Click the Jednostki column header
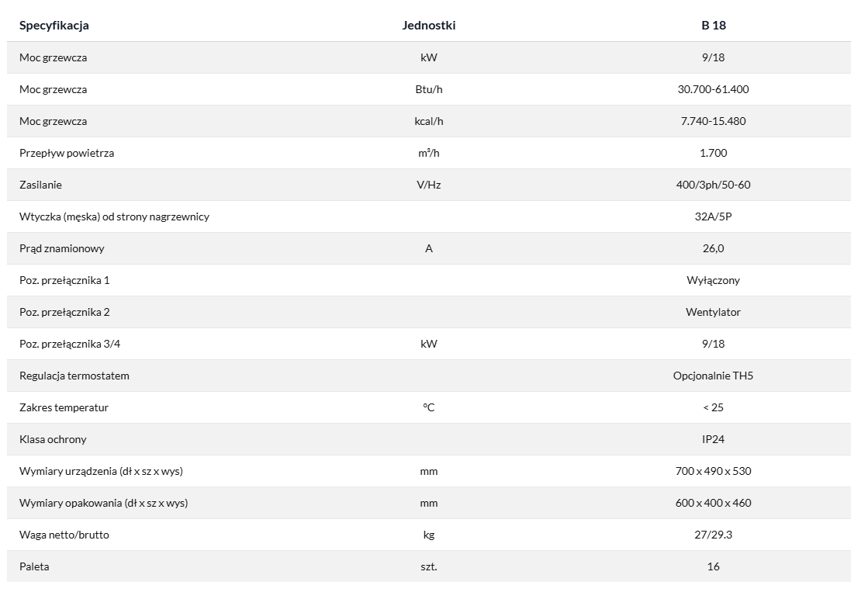The width and height of the screenshot is (868, 613). [x=429, y=25]
